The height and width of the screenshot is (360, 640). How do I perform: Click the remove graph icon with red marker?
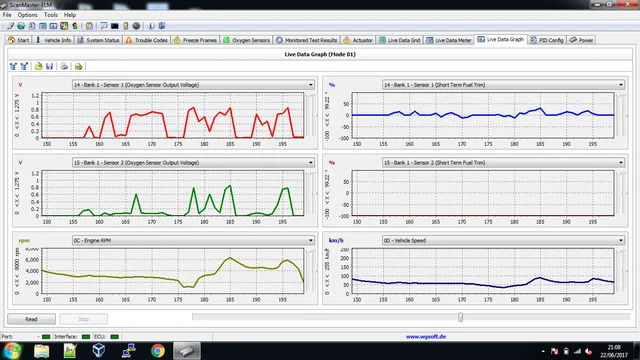click(24, 66)
